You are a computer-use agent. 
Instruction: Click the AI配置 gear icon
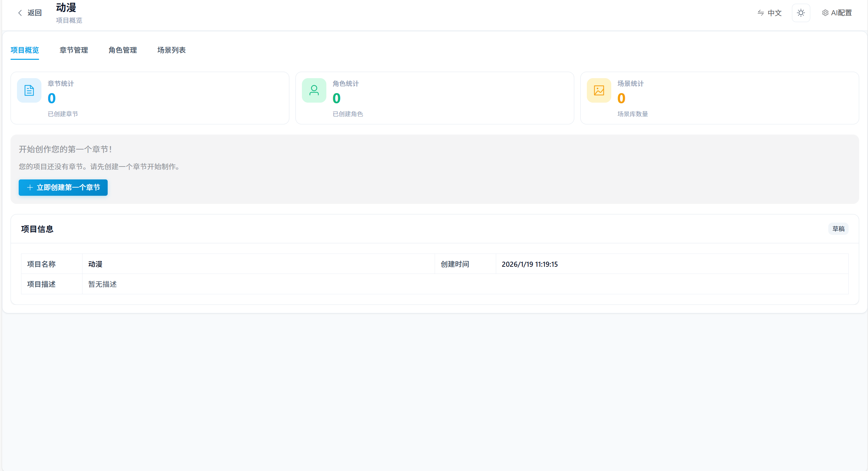click(x=825, y=13)
